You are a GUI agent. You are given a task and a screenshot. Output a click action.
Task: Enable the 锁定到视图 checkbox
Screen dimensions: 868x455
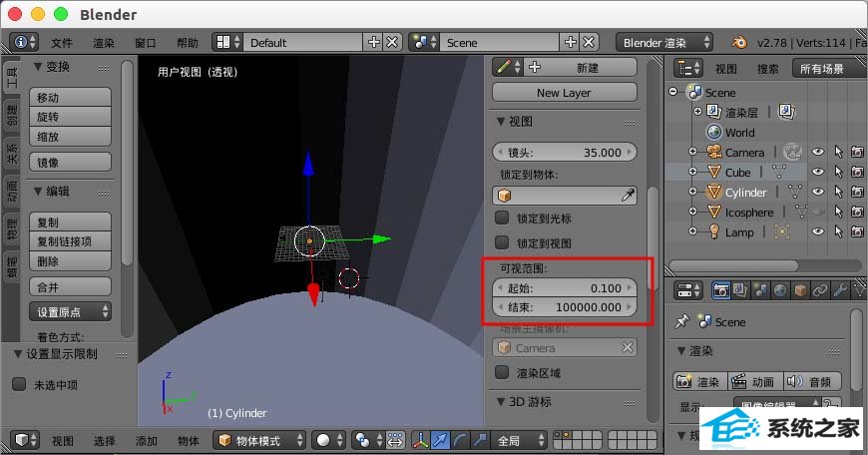(502, 242)
